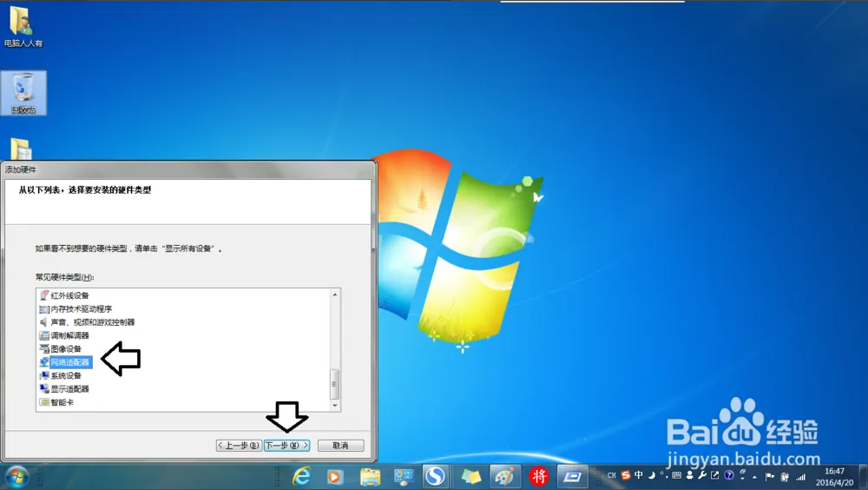Open the Recycle Bin desktop icon

coord(23,93)
